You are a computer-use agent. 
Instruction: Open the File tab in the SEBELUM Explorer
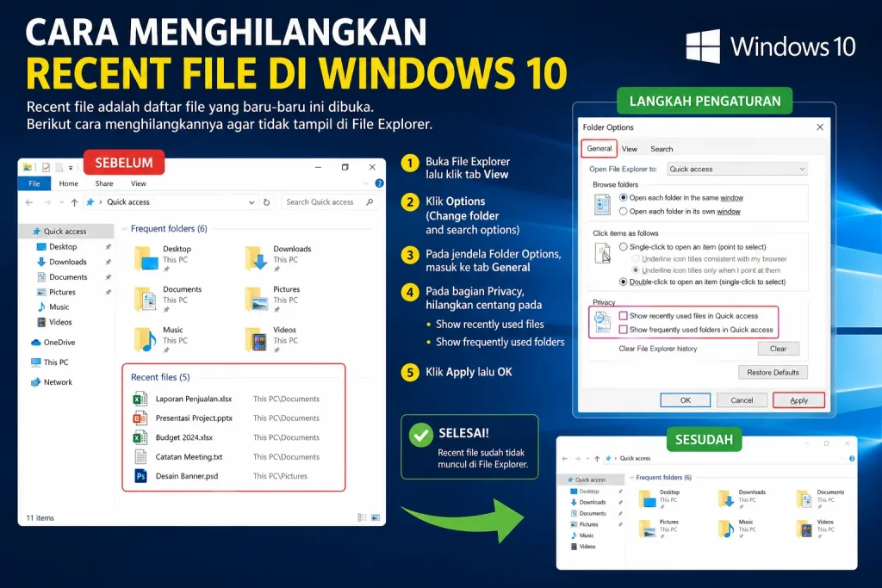click(34, 183)
